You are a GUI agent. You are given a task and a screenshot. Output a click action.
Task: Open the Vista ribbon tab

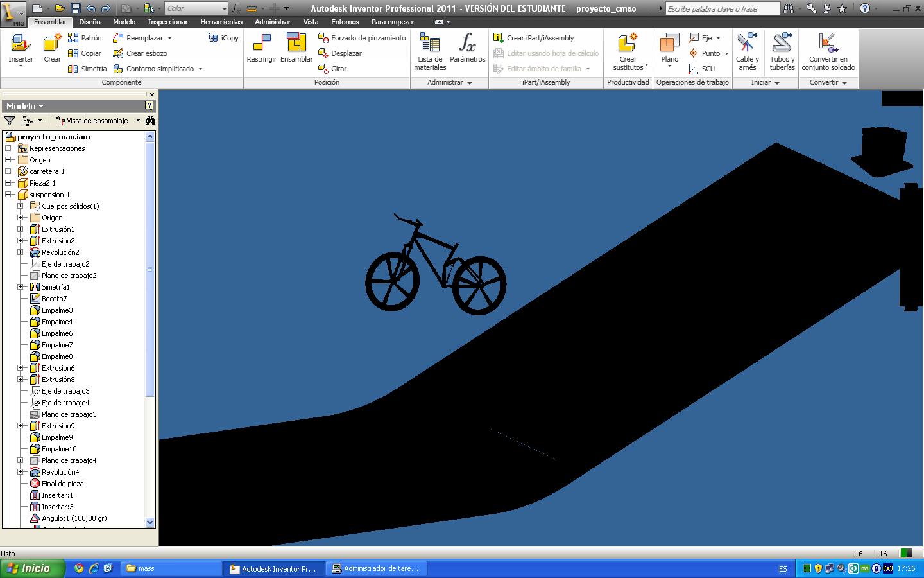(311, 22)
